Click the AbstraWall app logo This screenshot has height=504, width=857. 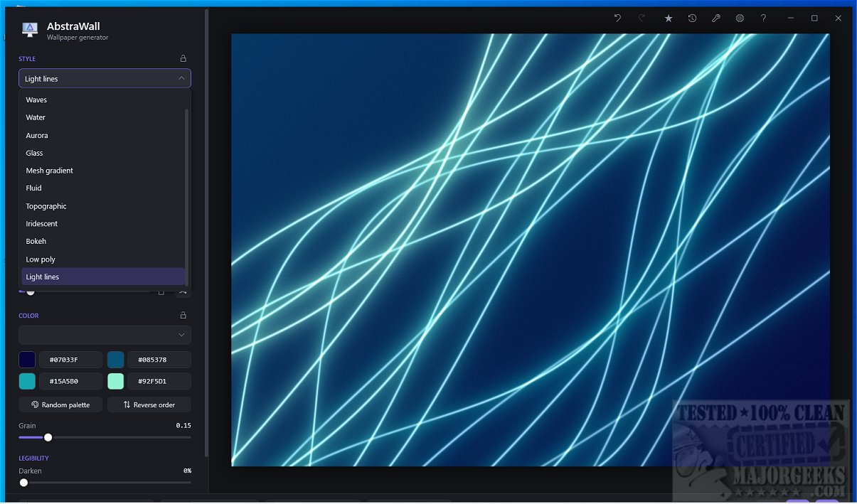pyautogui.click(x=29, y=30)
